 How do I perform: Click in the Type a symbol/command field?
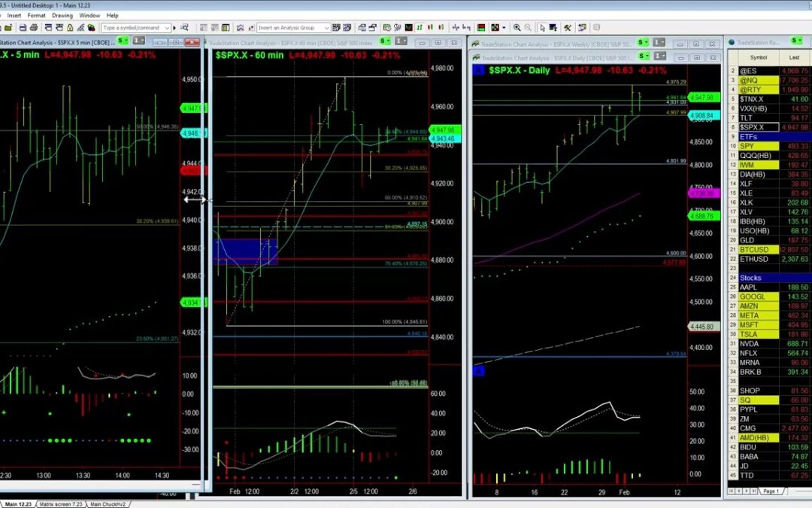coord(132,28)
